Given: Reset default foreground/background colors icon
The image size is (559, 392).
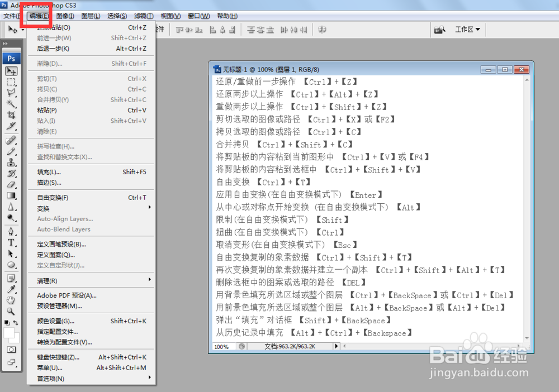Looking at the screenshot, I should 7,323.
